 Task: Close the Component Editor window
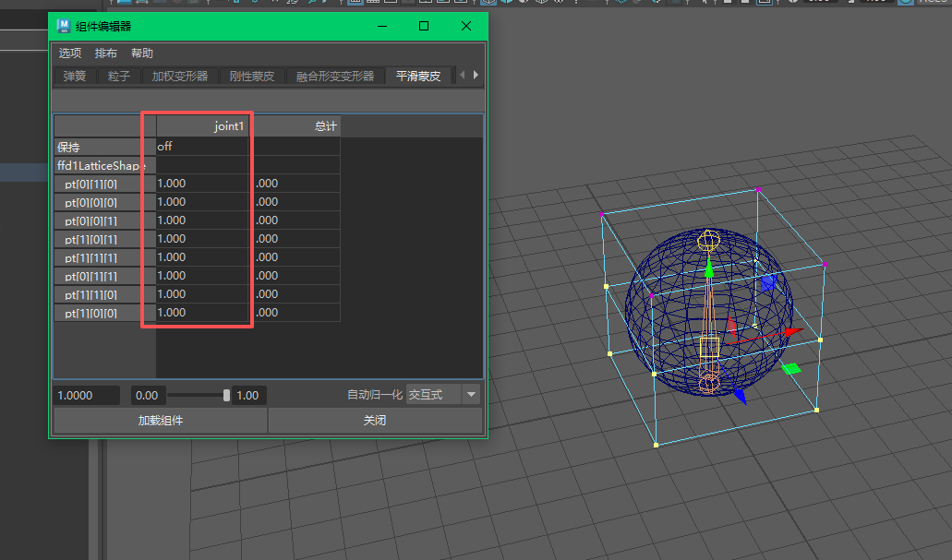465,26
